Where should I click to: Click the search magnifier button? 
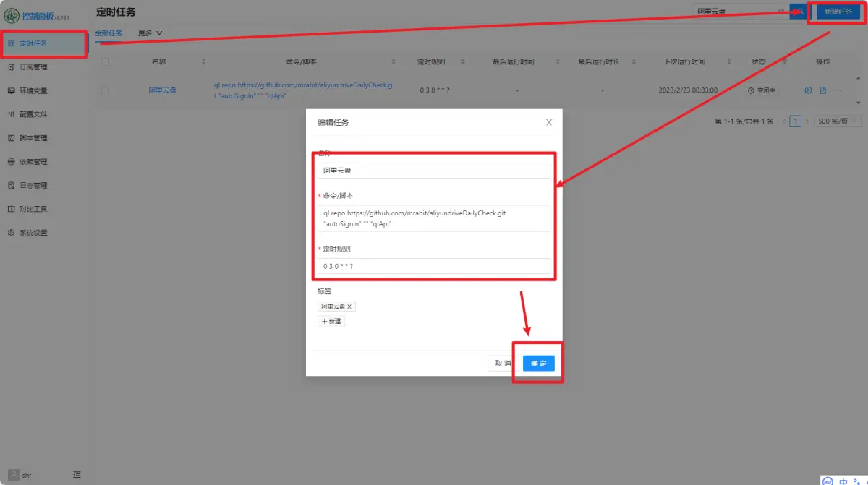pyautogui.click(x=800, y=12)
